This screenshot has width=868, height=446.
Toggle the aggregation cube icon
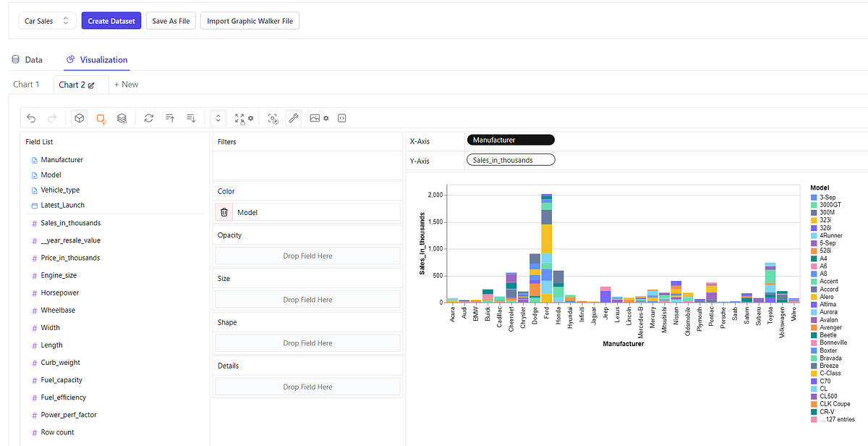click(x=80, y=118)
